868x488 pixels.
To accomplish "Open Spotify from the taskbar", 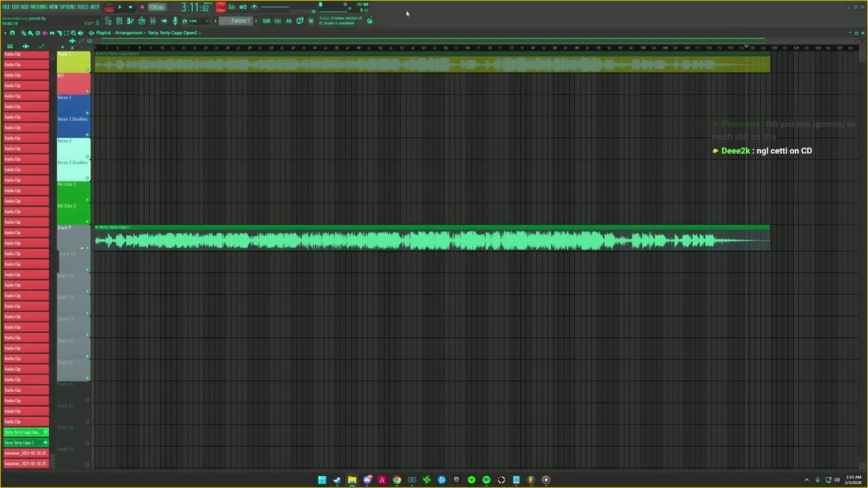I will click(x=486, y=480).
